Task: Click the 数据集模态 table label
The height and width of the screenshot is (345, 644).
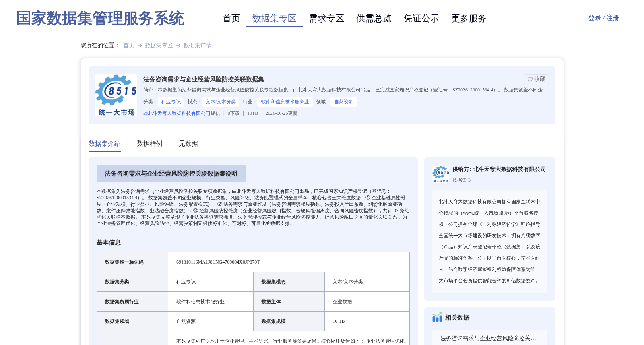Action: pos(273,282)
